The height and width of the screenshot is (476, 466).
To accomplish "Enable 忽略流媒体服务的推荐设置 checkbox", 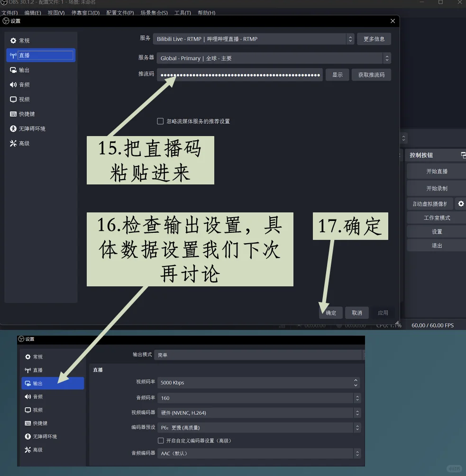I will pos(160,121).
